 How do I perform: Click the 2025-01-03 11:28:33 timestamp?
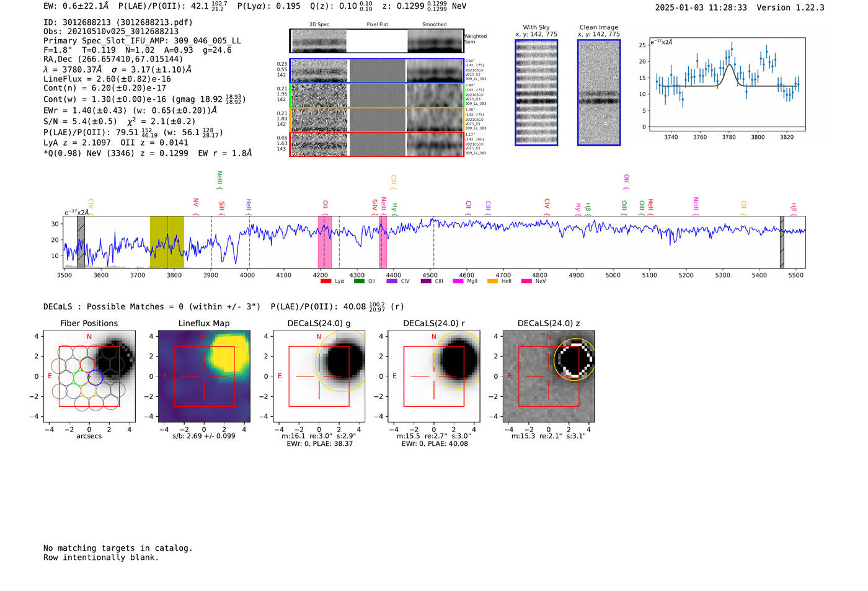point(701,7)
